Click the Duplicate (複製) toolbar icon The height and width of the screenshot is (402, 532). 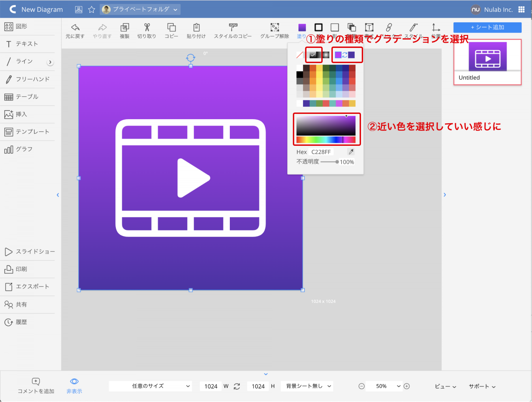pyautogui.click(x=124, y=28)
